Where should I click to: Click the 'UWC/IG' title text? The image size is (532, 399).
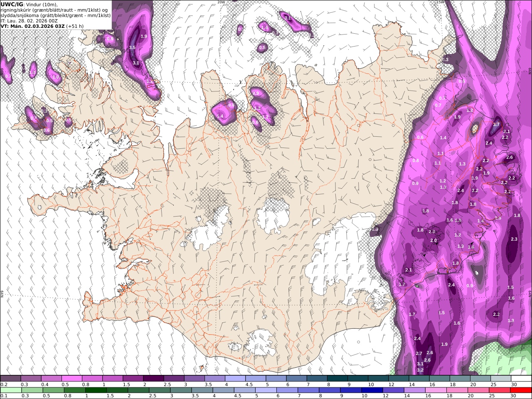click(12, 4)
